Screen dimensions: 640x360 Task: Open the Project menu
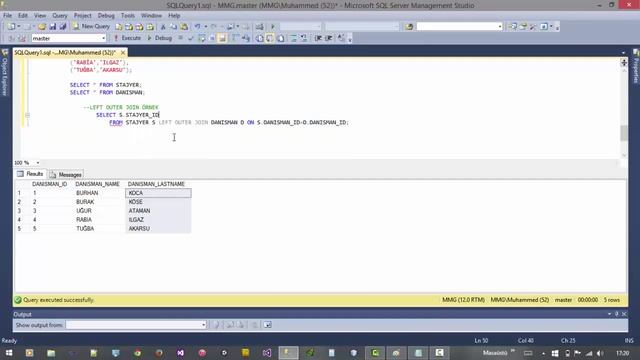click(82, 16)
